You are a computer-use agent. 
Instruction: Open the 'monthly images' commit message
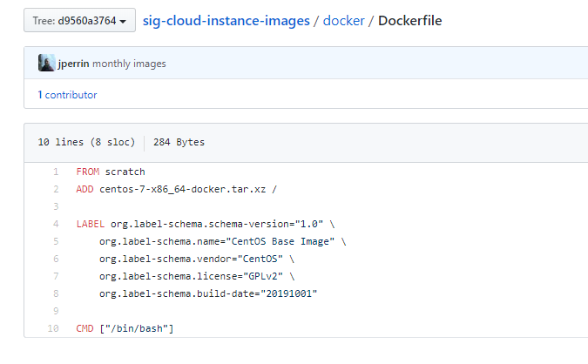[129, 64]
